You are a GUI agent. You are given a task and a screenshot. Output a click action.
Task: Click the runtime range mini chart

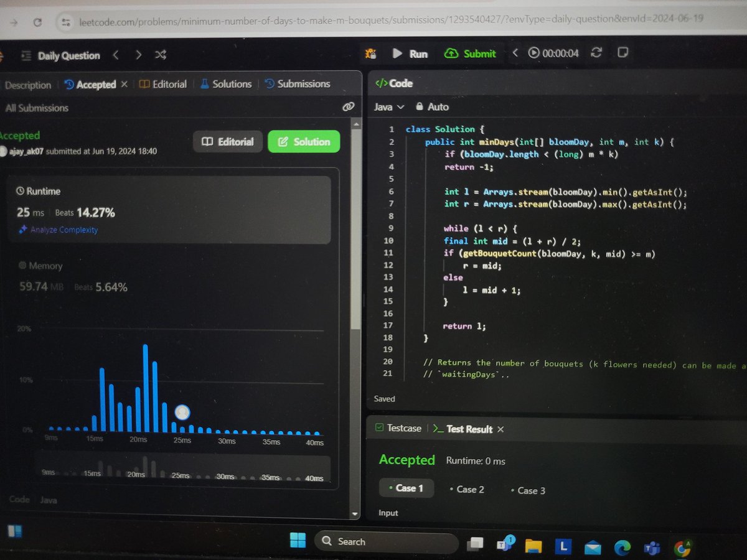183,470
